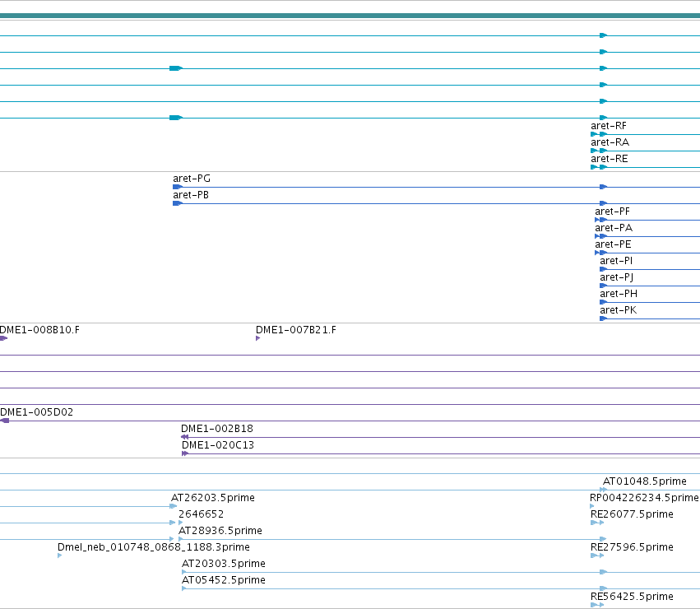Click the light-blue arrow under Dmel_neb_010748_0868_1188.3prime

click(x=60, y=556)
